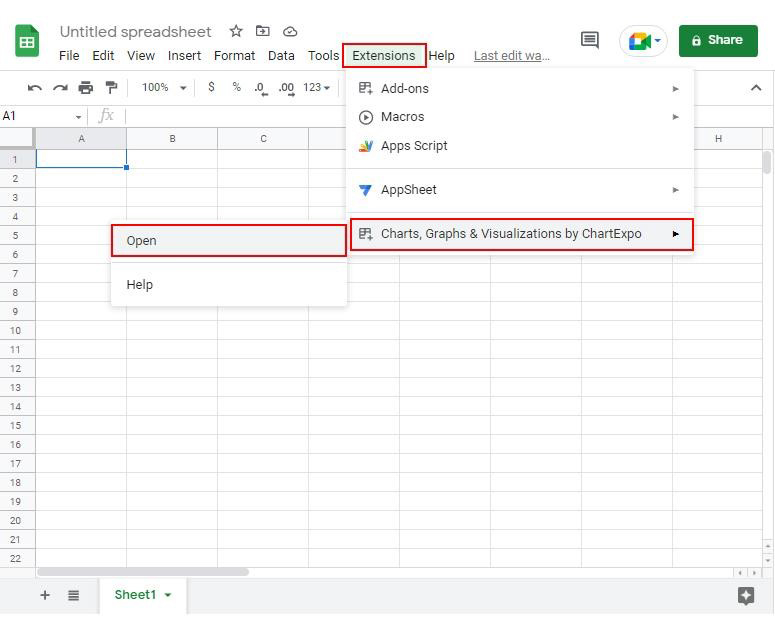
Task: Open the all sheets list icon
Action: 73,595
